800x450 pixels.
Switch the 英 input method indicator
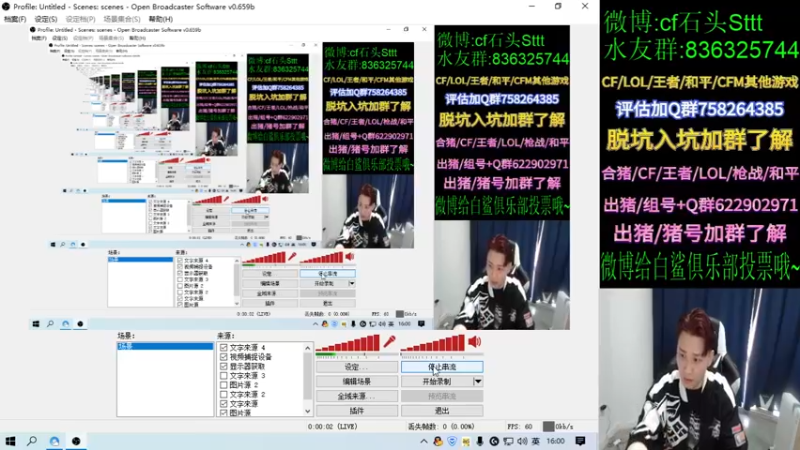(536, 441)
